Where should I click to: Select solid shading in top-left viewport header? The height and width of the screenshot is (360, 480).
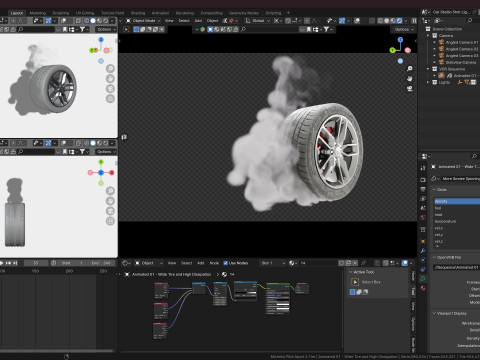tap(93, 21)
